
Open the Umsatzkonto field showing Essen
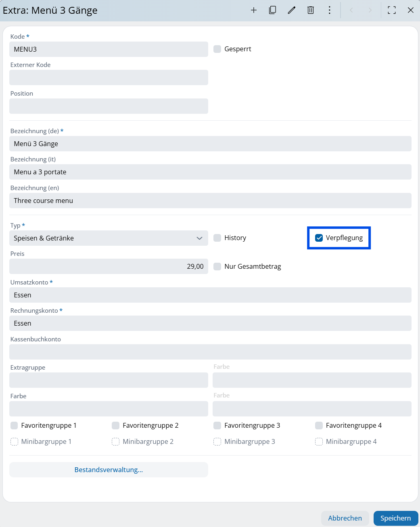[x=210, y=295]
